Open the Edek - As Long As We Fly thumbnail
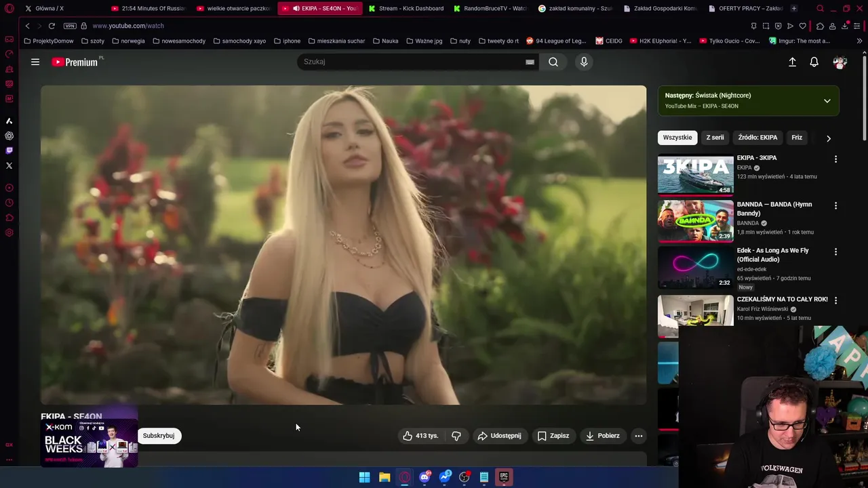Viewport: 868px width, 488px height. [x=696, y=267]
